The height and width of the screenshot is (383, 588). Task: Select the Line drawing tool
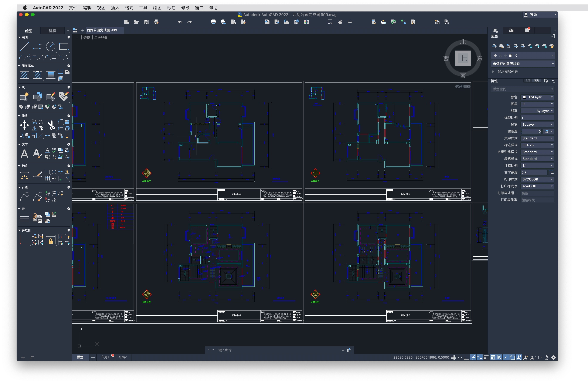click(x=24, y=46)
